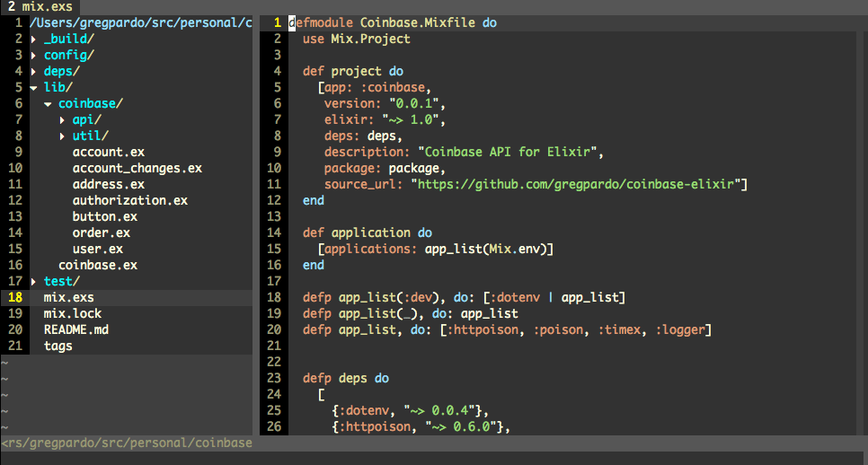The width and height of the screenshot is (868, 465).
Task: Collapse the coinbase/ folder arrow
Action: tap(49, 104)
